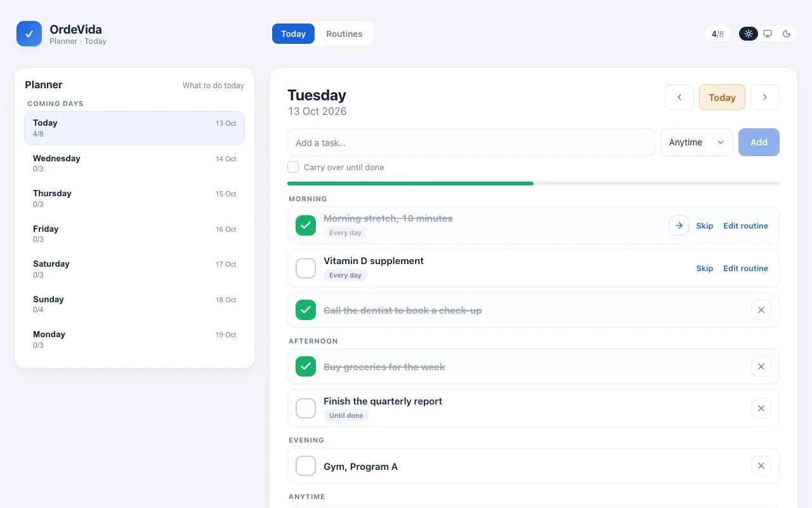Select Today in coming days list
This screenshot has height=508, width=812.
134,128
